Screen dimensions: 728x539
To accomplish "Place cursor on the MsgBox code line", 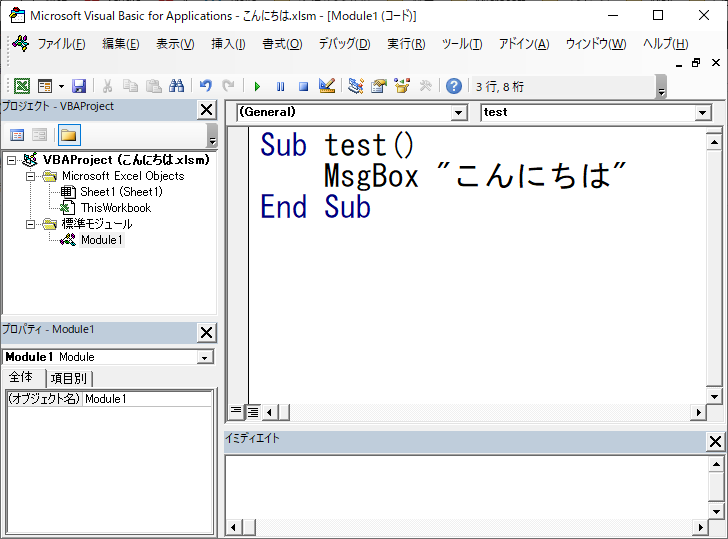I will pos(474,176).
